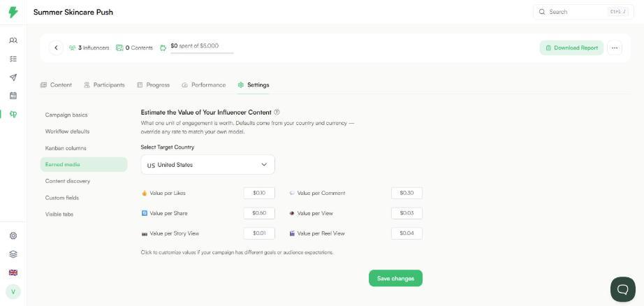Click the Reel View clapperboard icon
This screenshot has height=306, width=644.
(x=292, y=233)
